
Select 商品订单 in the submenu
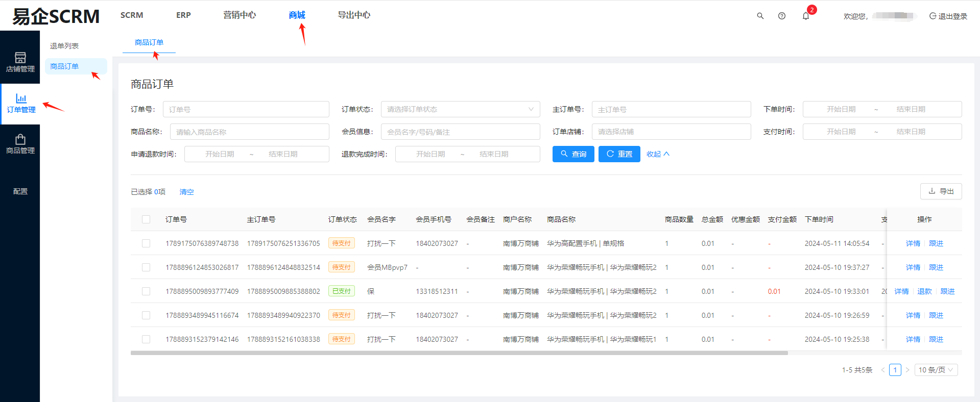pyautogui.click(x=76, y=66)
